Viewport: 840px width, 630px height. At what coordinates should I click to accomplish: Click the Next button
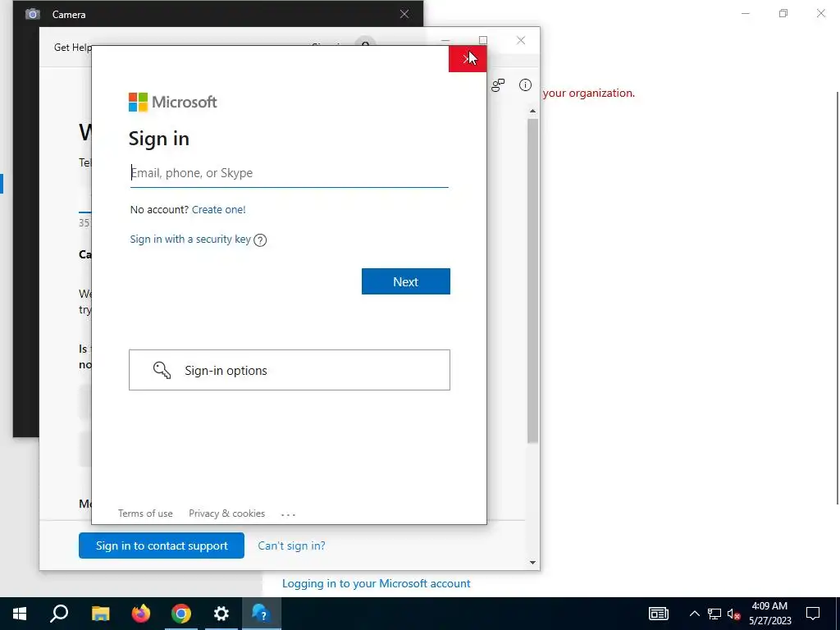pyautogui.click(x=405, y=281)
